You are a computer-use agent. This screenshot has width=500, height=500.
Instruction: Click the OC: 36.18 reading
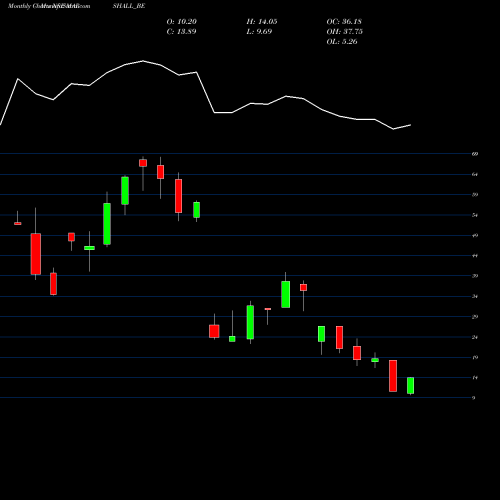(x=344, y=22)
